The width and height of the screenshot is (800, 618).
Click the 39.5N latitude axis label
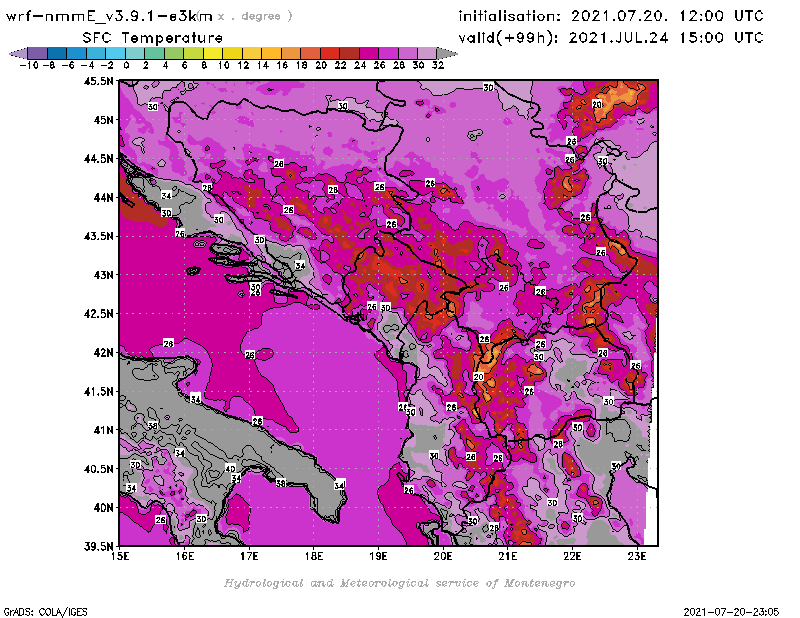pyautogui.click(x=97, y=546)
